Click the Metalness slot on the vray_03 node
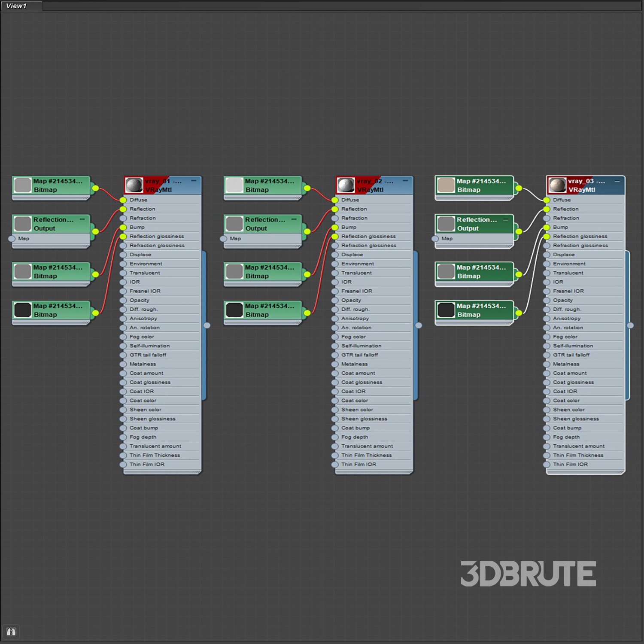644x644 pixels. coord(566,364)
